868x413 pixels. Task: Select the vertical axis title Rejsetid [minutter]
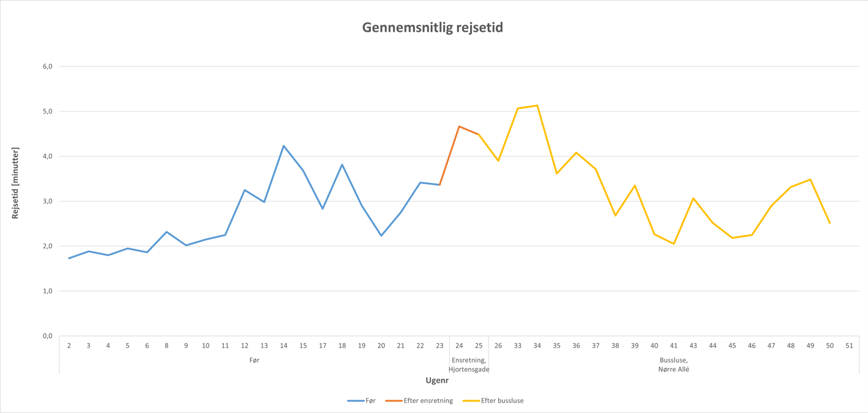point(16,183)
